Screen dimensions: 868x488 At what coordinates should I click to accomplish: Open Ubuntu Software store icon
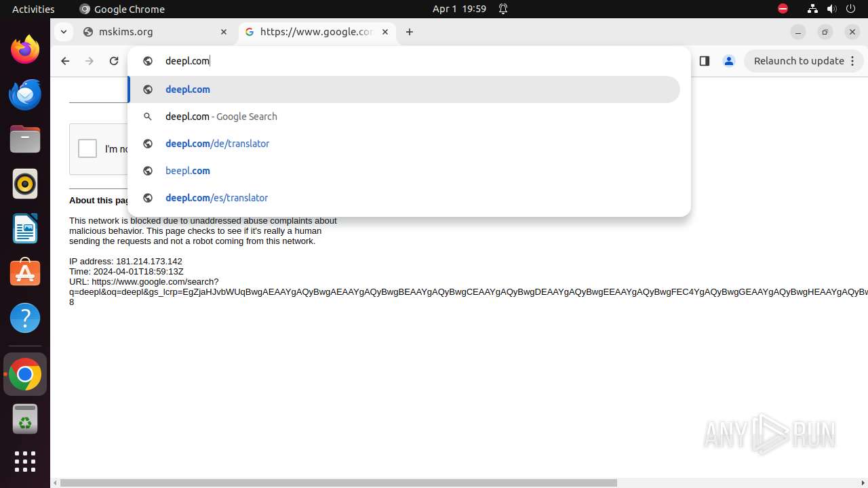25,273
